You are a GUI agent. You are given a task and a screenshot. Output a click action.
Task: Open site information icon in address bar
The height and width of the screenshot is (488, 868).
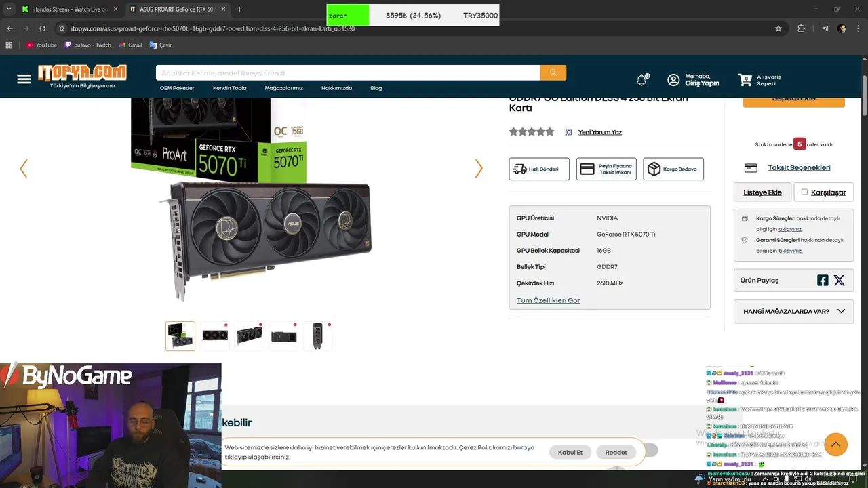point(62,28)
